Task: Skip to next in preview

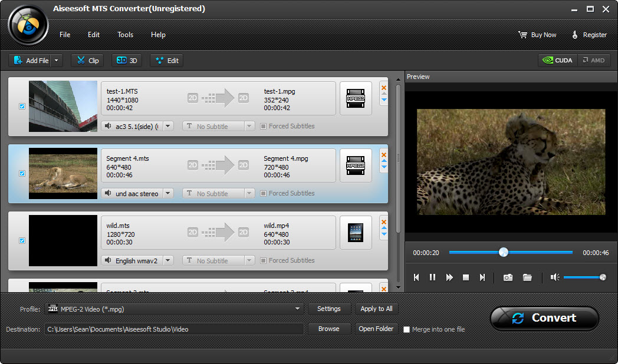Action: pos(482,277)
